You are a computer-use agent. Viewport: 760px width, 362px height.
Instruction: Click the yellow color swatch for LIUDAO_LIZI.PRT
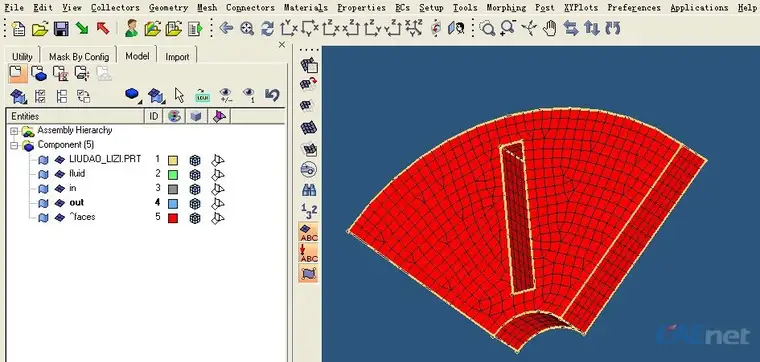tap(173, 160)
